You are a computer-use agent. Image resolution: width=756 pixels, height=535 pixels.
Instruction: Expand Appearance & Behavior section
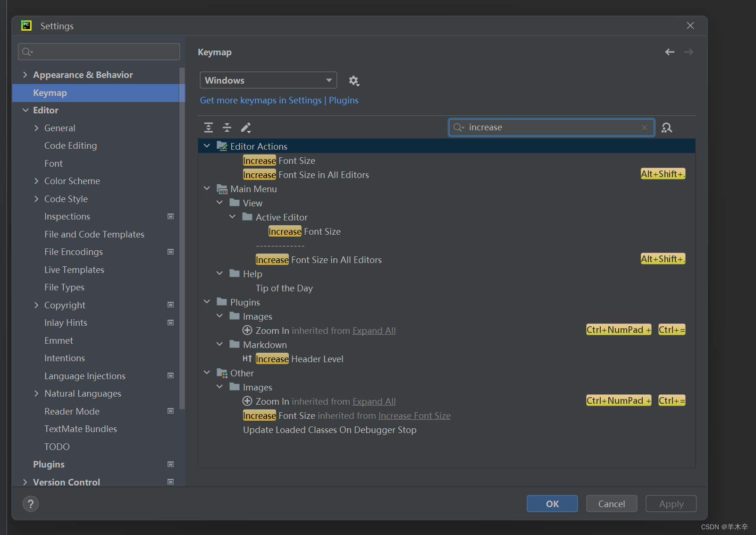(x=25, y=75)
